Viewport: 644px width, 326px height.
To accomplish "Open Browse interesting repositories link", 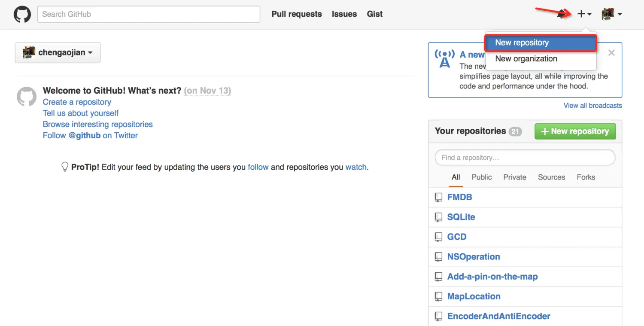I will (x=98, y=125).
